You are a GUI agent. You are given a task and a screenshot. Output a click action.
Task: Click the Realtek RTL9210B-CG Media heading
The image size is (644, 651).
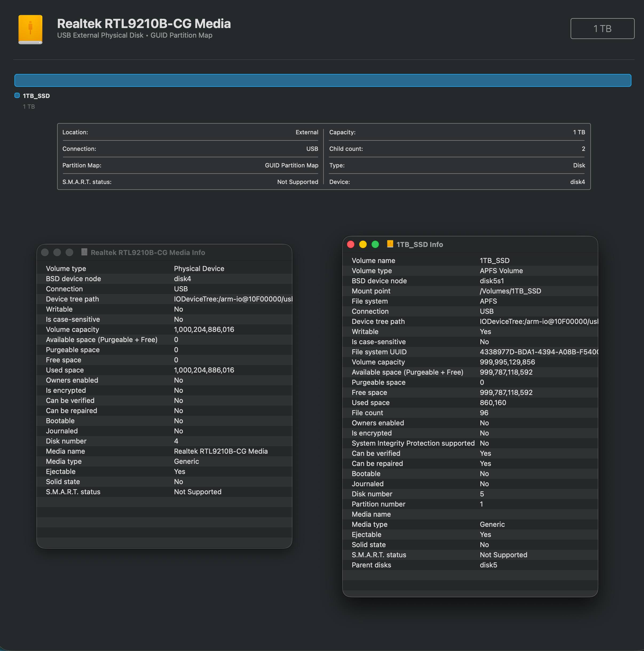[144, 23]
